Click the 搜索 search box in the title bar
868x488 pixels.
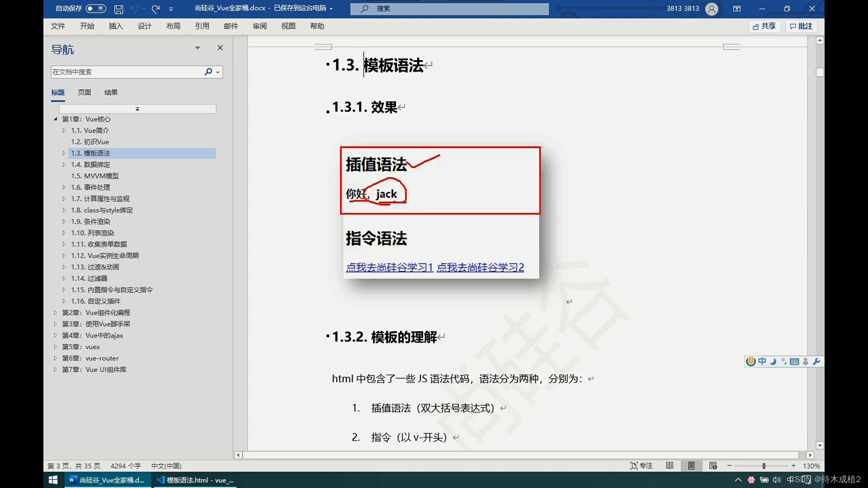449,9
